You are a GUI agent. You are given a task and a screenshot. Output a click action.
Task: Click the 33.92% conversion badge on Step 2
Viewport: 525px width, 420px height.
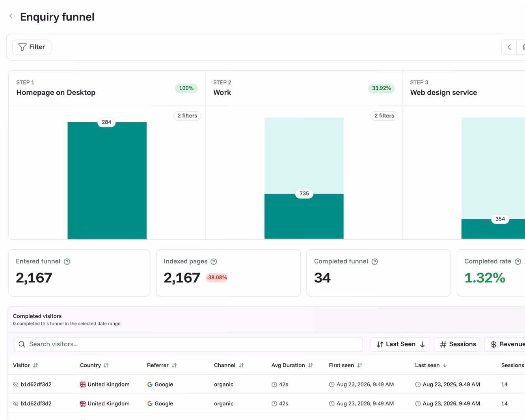(382, 88)
